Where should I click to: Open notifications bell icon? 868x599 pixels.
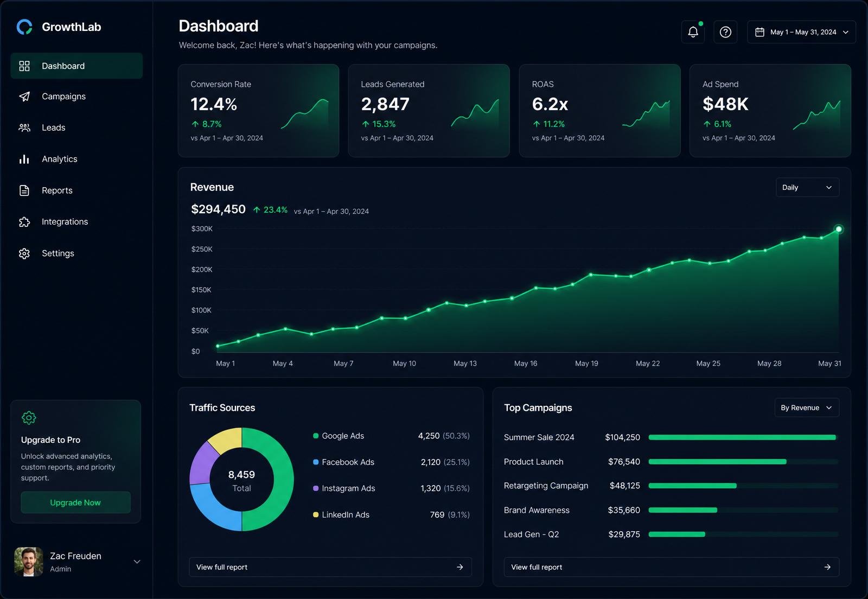693,32
